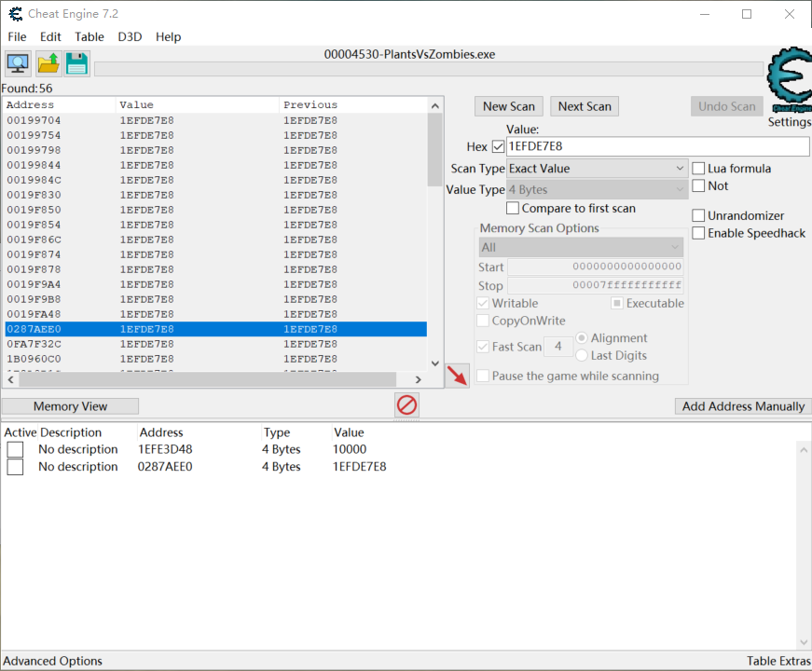Click the Fast Scan alignment value field

(x=558, y=347)
